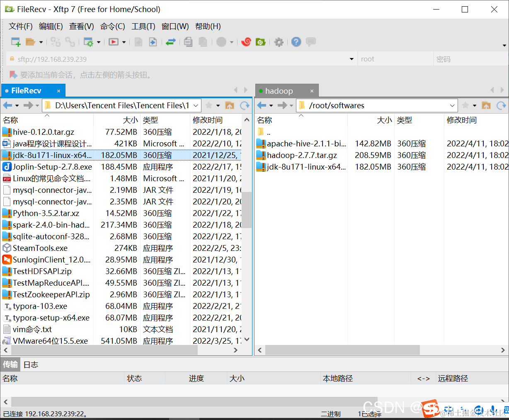Launch Xshell via red swirl icon
Image resolution: width=509 pixels, height=420 pixels.
246,42
